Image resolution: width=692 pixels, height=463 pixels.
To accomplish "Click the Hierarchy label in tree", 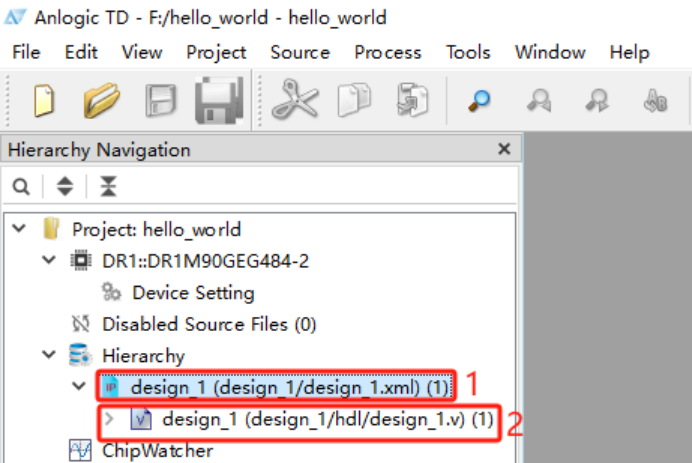I will pyautogui.click(x=143, y=356).
